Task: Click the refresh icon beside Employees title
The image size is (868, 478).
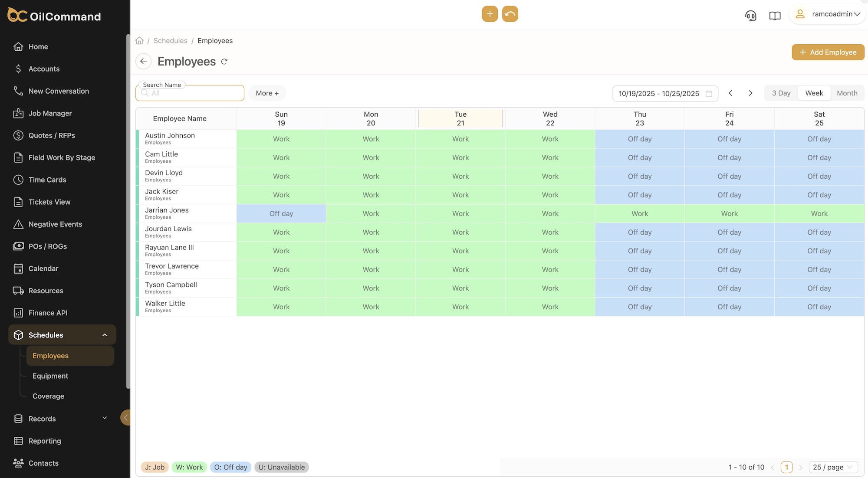Action: point(224,62)
